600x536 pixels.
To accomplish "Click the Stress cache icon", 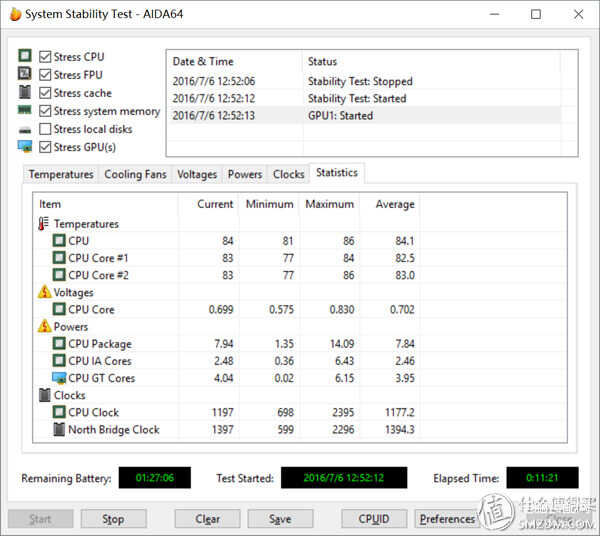I will click(25, 92).
